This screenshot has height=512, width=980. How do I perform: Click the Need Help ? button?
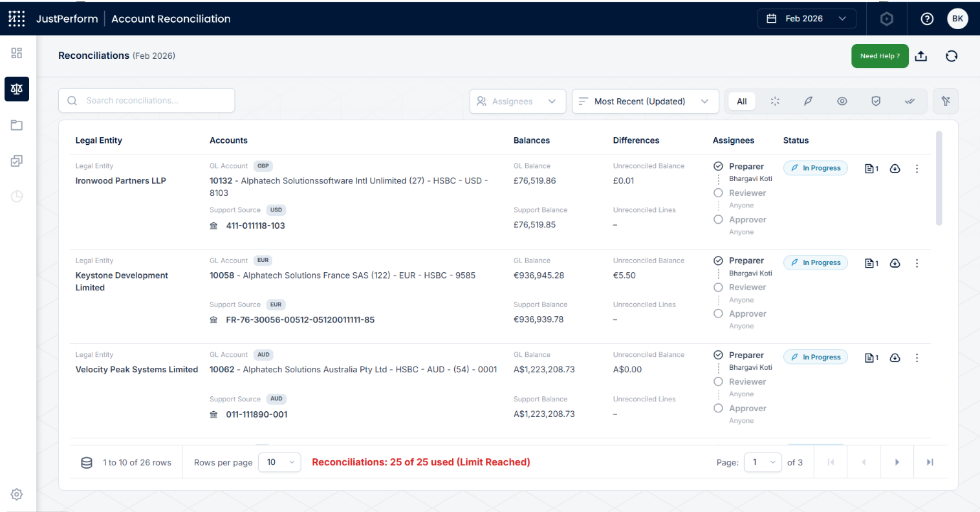click(880, 56)
